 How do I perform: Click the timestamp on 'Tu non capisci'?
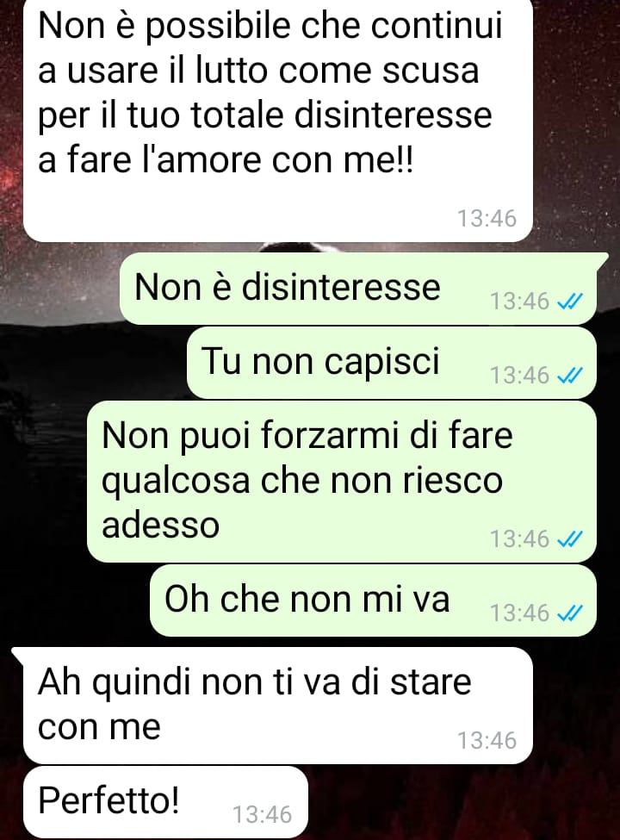point(520,376)
